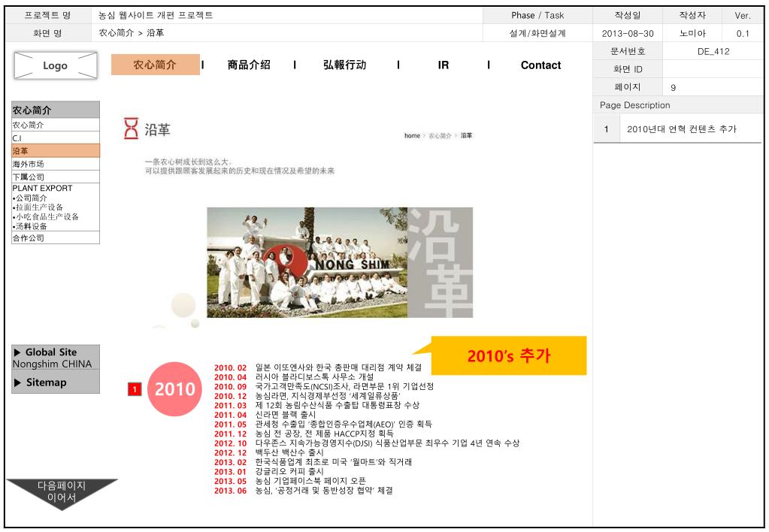Click 沿革 in the breadcrumb trail
This screenshot has height=532, width=769.
(x=466, y=136)
